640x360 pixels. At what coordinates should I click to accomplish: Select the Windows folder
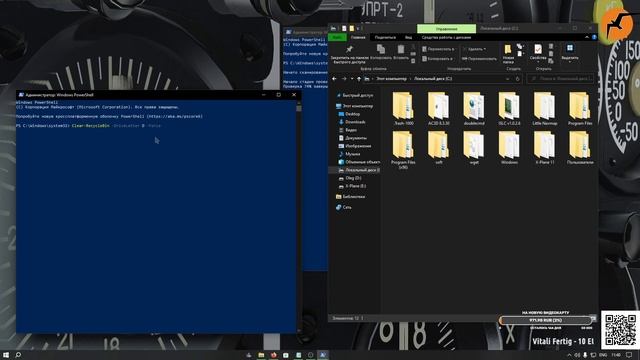(x=509, y=147)
